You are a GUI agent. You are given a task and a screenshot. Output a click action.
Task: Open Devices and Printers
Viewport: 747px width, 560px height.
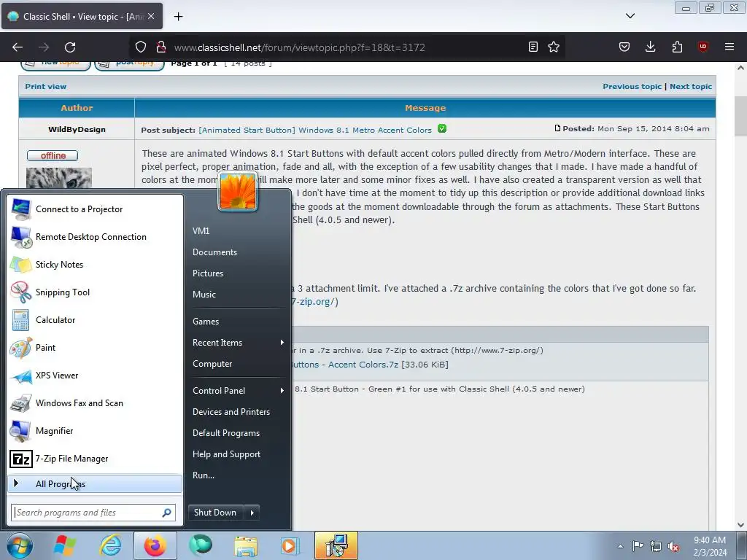(238, 412)
